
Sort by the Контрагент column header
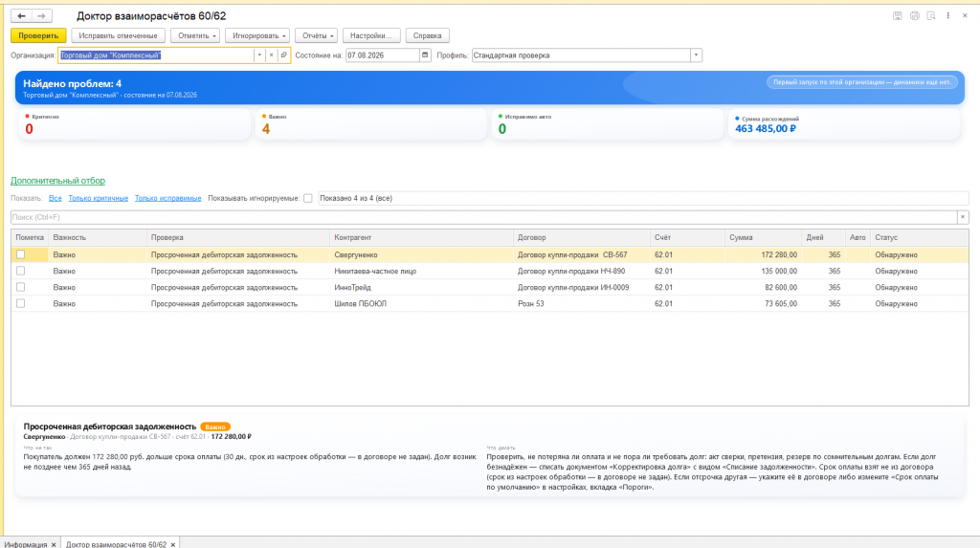(x=421, y=237)
